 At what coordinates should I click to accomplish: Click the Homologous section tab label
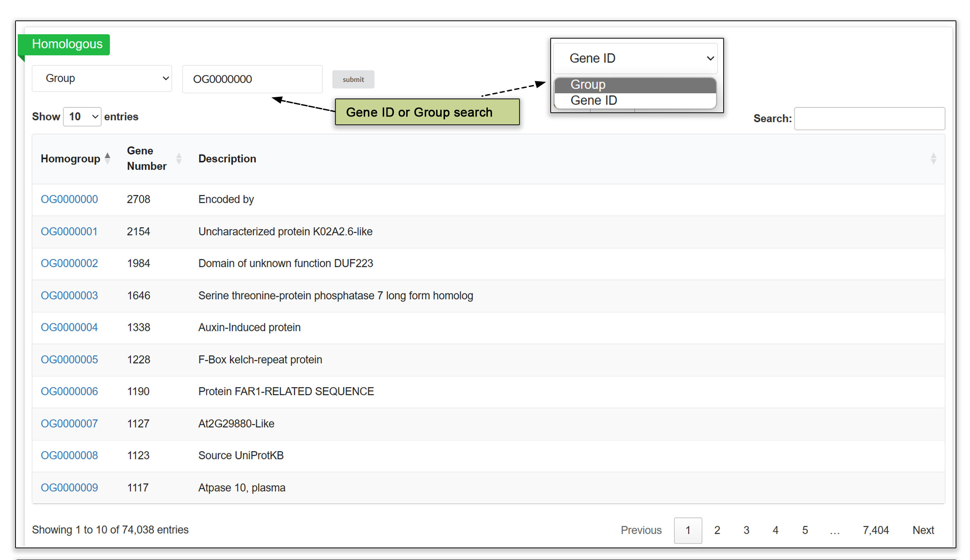coord(67,44)
